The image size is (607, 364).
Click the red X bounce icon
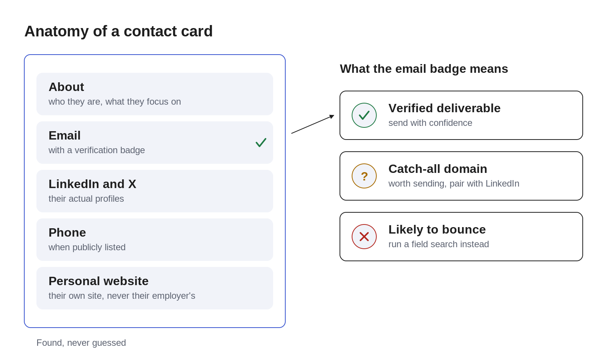[364, 237]
